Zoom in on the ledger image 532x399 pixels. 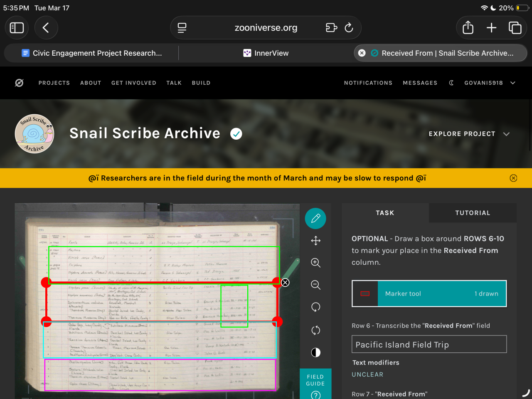(315, 263)
